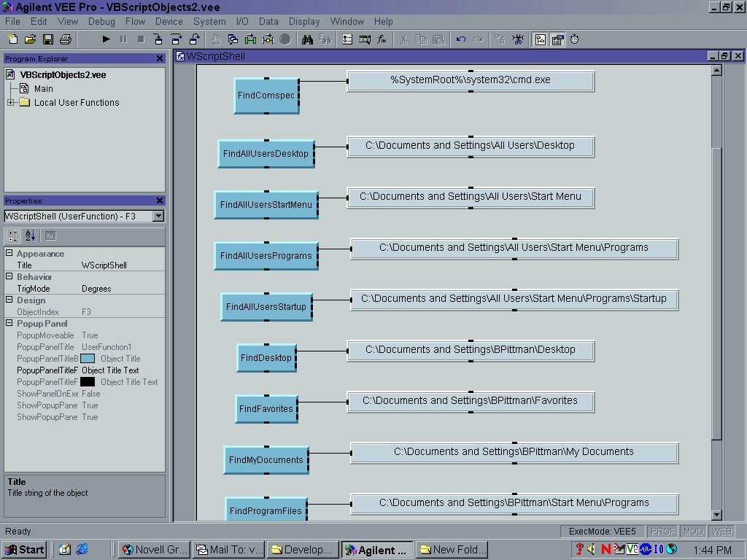Collapse the Popup Panel property category
Viewport: 747px width, 560px height.
9,323
